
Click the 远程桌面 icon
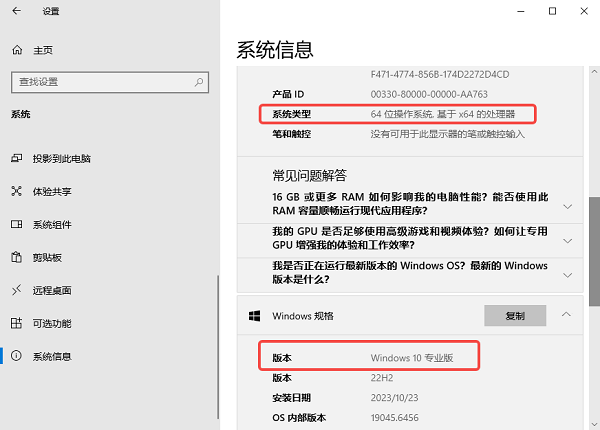pos(16,290)
